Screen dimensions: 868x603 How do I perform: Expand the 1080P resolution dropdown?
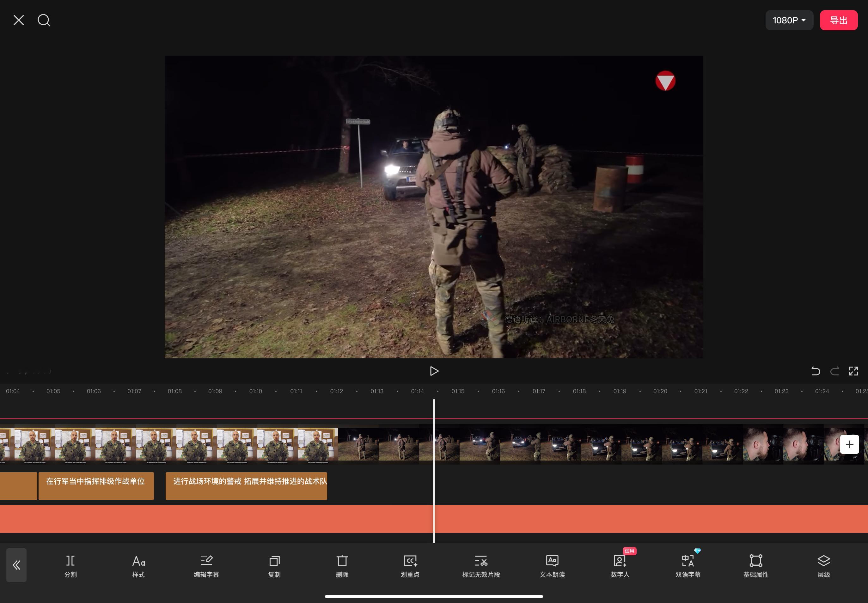(789, 21)
